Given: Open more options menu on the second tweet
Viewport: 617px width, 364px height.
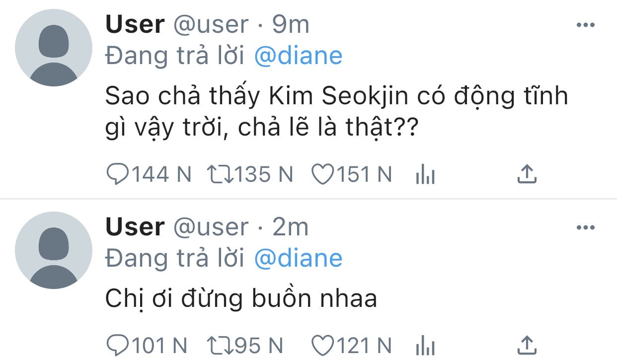Looking at the screenshot, I should (x=585, y=228).
